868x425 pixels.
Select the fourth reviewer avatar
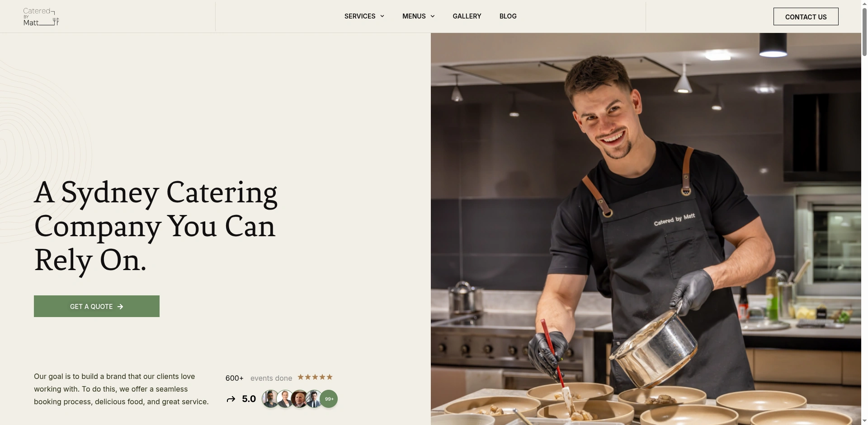click(314, 399)
